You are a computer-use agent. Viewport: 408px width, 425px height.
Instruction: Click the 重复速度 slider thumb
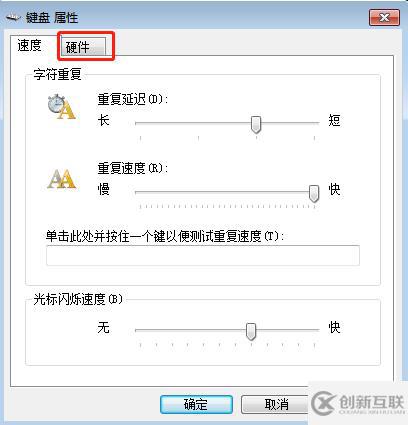(x=314, y=194)
